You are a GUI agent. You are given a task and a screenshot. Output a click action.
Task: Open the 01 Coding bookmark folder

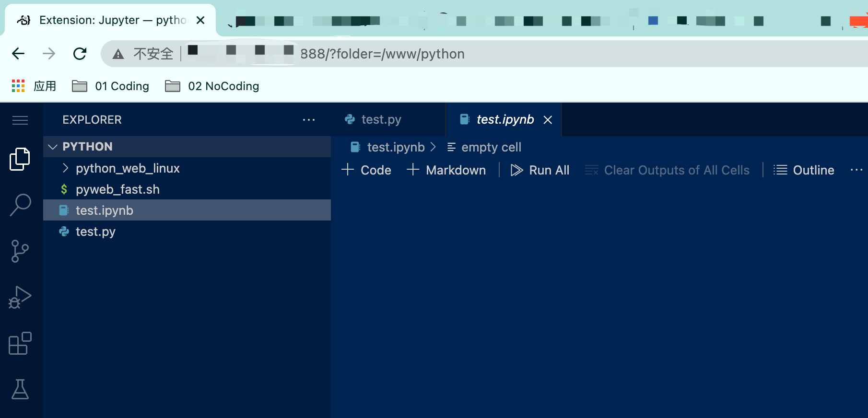click(x=110, y=86)
